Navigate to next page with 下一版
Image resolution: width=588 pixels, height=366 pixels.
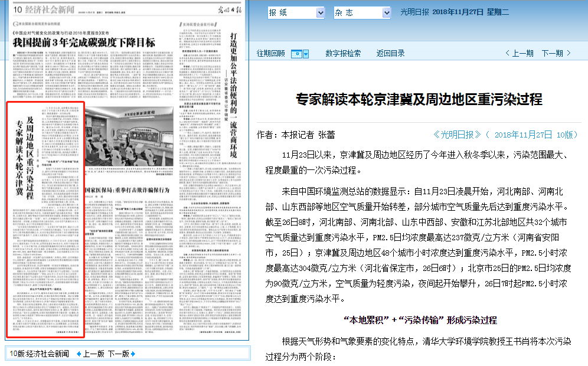click(118, 354)
